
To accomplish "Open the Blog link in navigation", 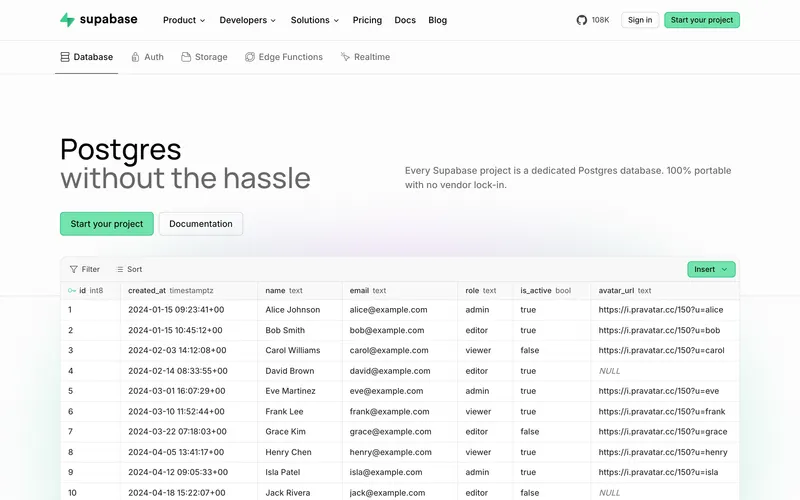I will click(x=438, y=20).
